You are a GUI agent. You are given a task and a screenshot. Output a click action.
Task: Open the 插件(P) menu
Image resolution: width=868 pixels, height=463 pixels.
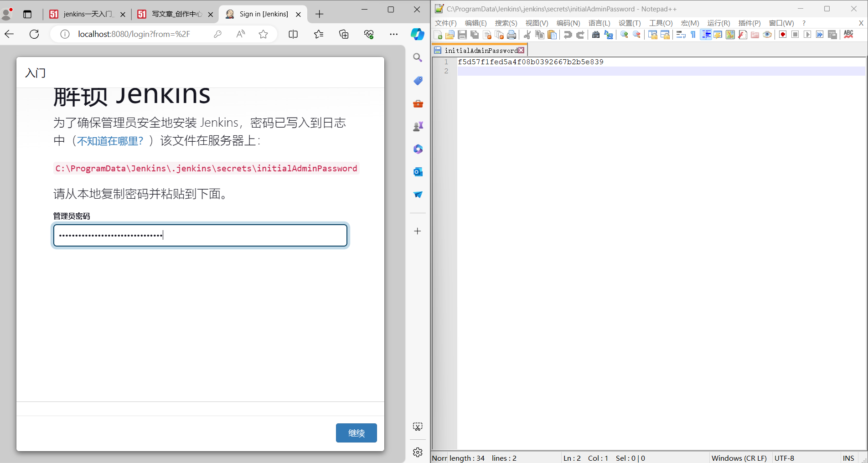click(749, 23)
